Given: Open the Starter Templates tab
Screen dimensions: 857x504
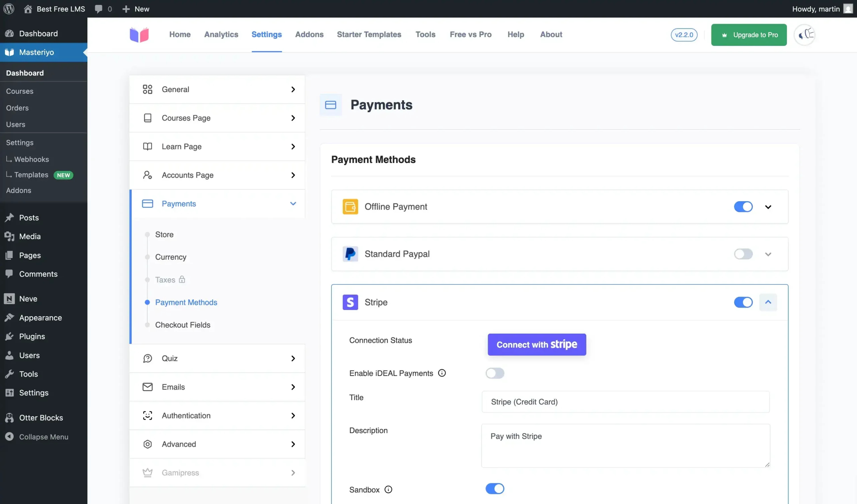Looking at the screenshot, I should (369, 34).
